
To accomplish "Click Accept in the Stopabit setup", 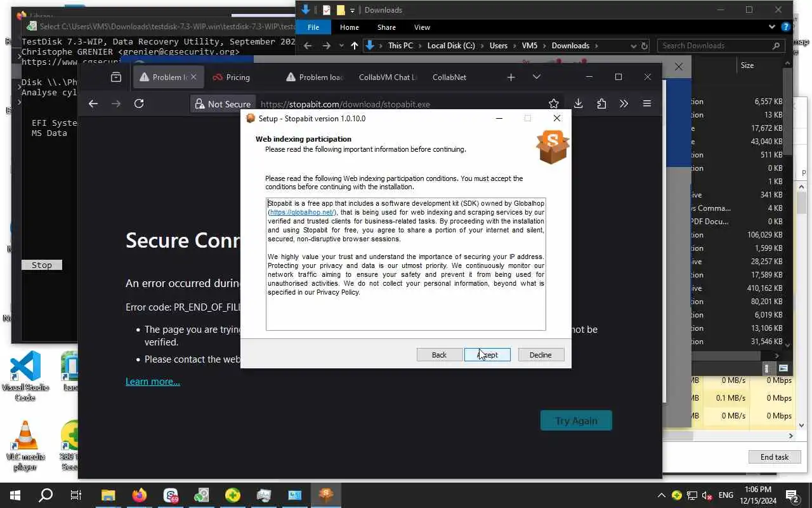I will (487, 355).
